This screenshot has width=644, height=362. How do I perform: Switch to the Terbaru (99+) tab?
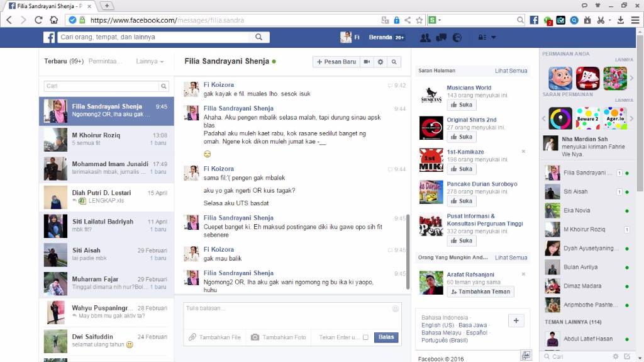[64, 61]
